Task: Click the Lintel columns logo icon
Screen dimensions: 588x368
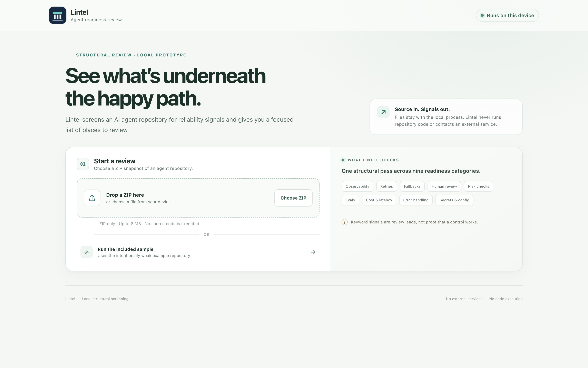Action: [58, 15]
